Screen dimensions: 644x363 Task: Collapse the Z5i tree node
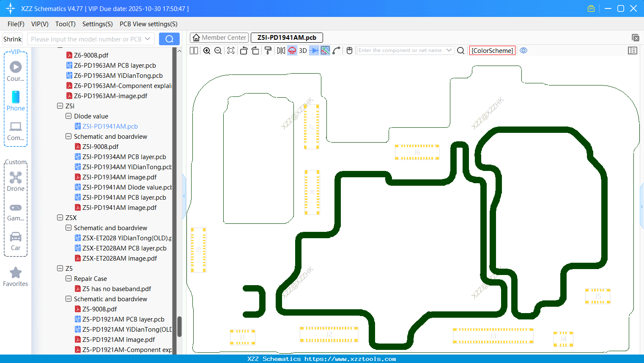(x=60, y=106)
